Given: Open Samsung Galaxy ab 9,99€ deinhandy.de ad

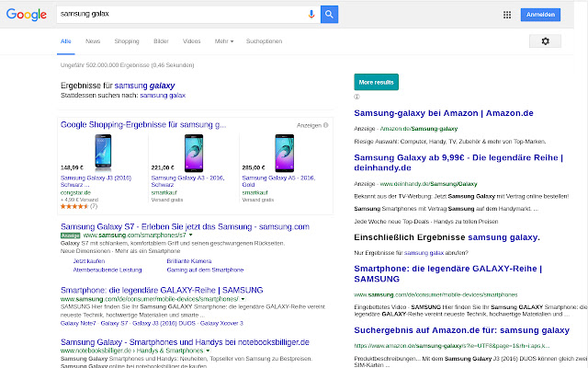Looking at the screenshot, I should click(x=458, y=163).
